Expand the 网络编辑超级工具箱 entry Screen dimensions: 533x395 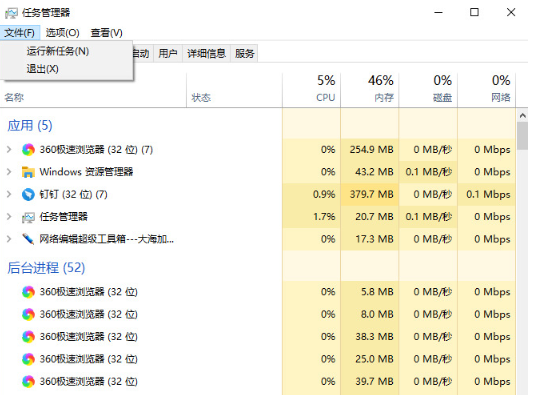click(x=9, y=239)
